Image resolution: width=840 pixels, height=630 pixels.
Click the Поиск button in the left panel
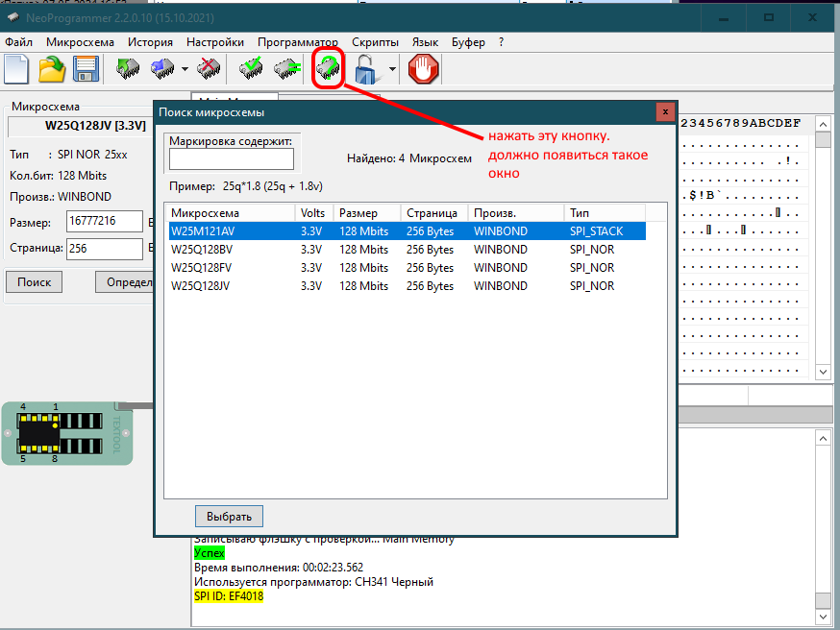pyautogui.click(x=35, y=282)
